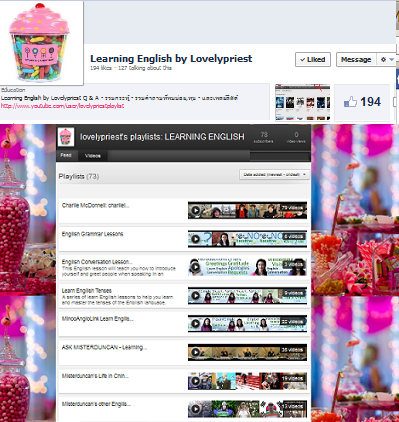Click the thumbs-up likes icon
399x422 pixels.
(x=350, y=102)
